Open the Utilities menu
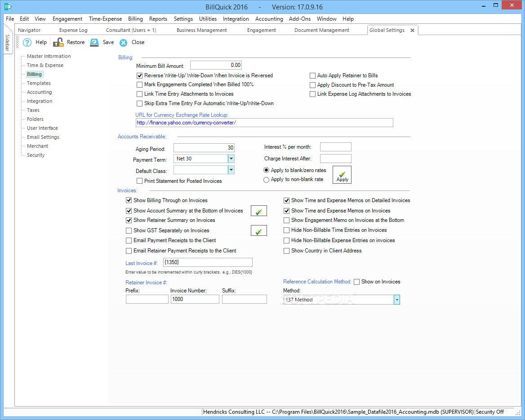The height and width of the screenshot is (420, 525). (208, 19)
